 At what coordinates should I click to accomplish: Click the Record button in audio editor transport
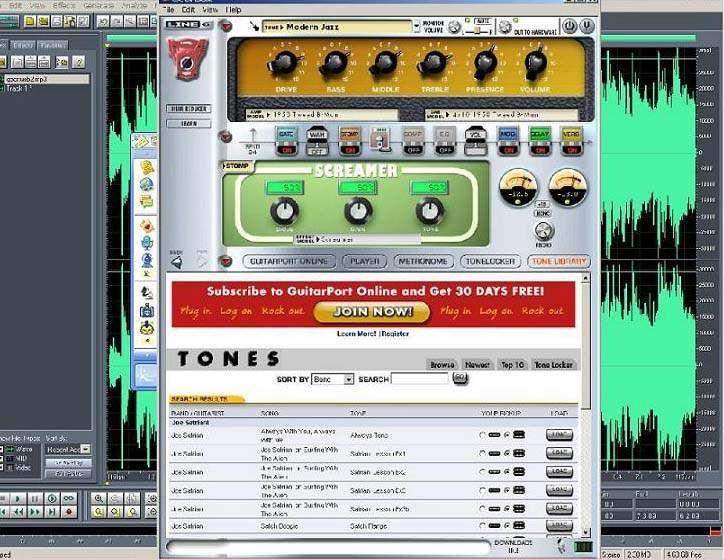69,511
